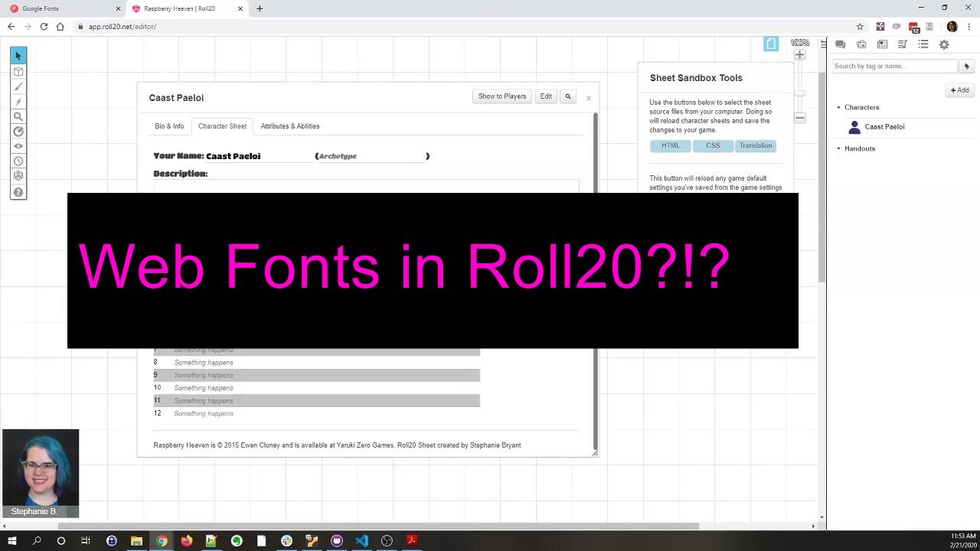Open the Art Library sidebar tab

point(861,44)
